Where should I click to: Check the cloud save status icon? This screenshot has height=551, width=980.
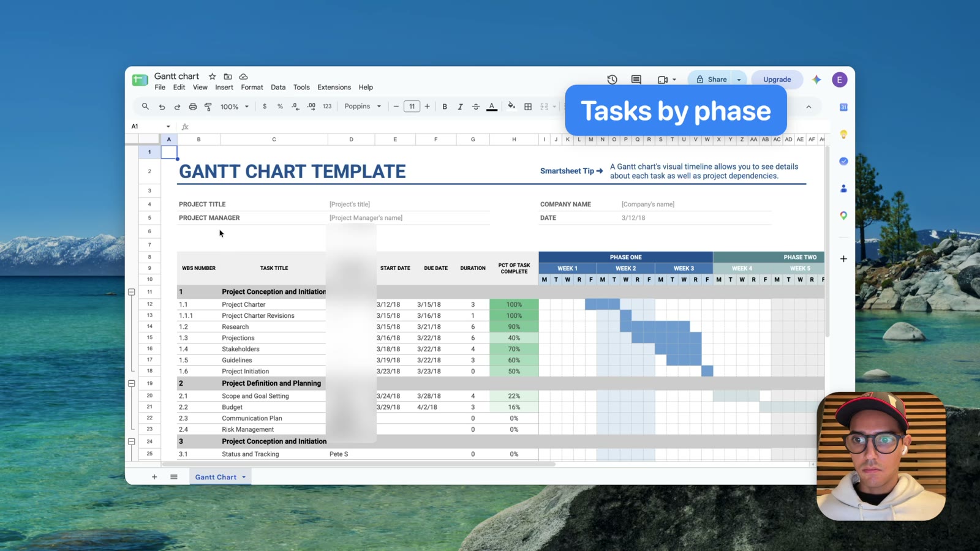click(243, 77)
